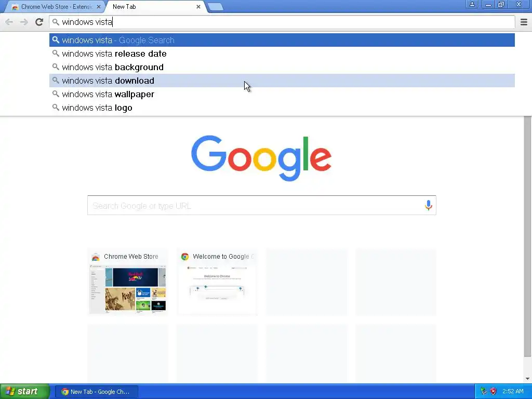Pick the 'windows vista logo' suggestion
Screen dimensions: 532x399
pos(282,108)
